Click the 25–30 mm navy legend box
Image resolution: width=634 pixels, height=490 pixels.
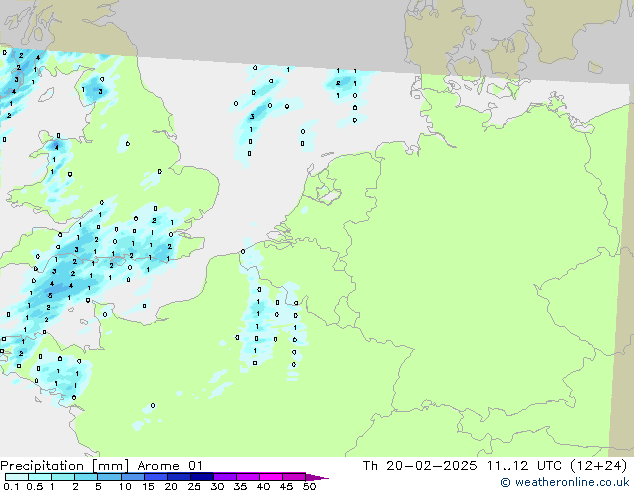[201, 477]
